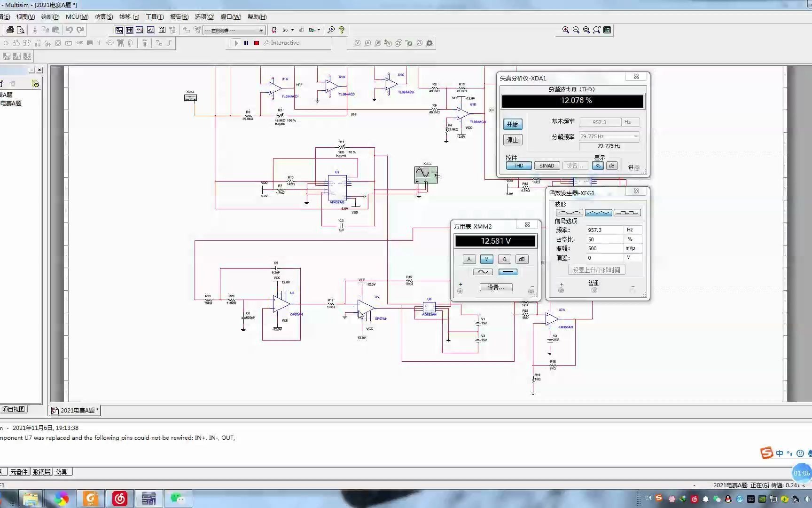Edit the amplitude field showing 500
Viewport: 812px width, 508px height.
coord(604,248)
